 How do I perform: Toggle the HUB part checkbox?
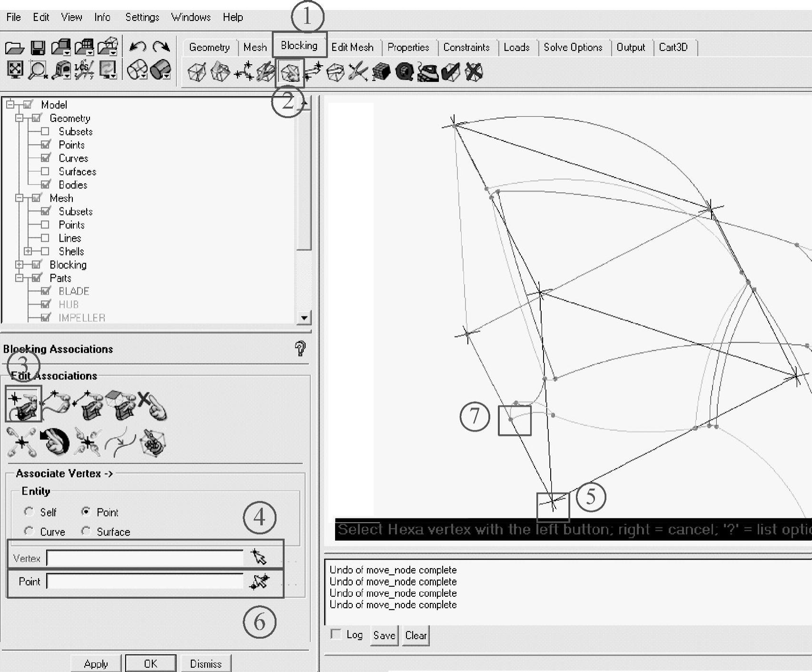46,304
